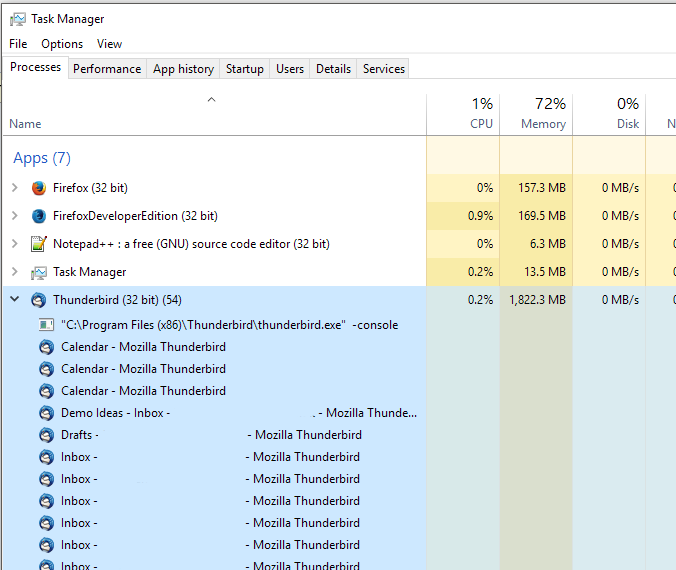Collapse the Thunderbird (32 bit) process group
This screenshot has height=570, width=676.
point(14,300)
